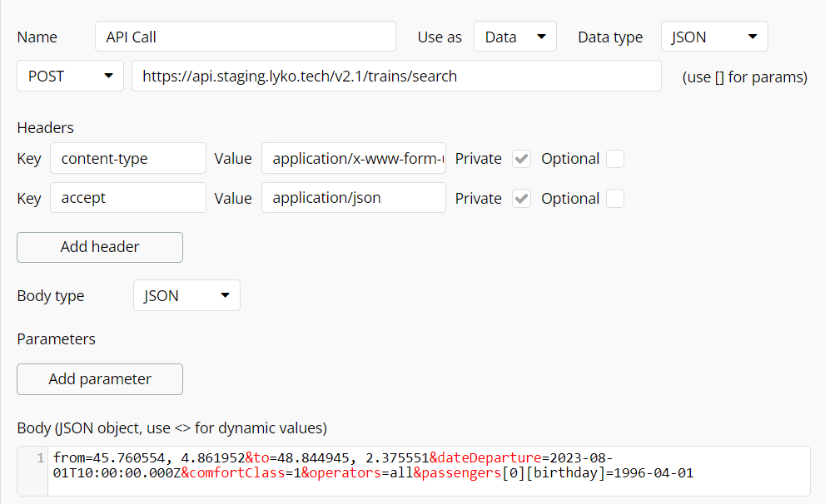825x504 pixels.
Task: Click the dateDeparture parameter in body text
Action: (490, 457)
